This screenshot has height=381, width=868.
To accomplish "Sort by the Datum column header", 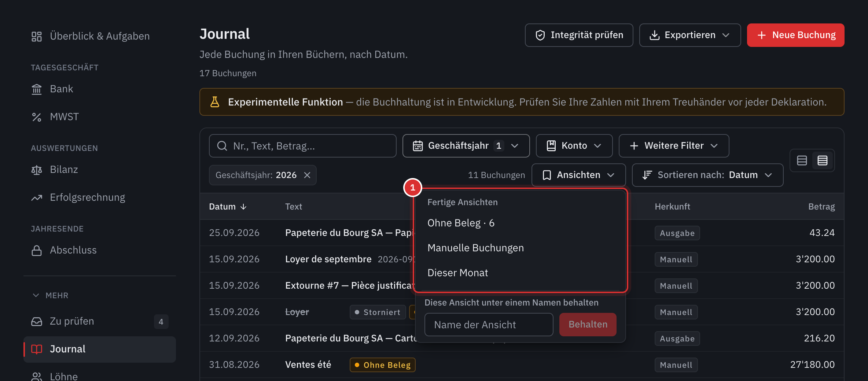I will (x=228, y=207).
